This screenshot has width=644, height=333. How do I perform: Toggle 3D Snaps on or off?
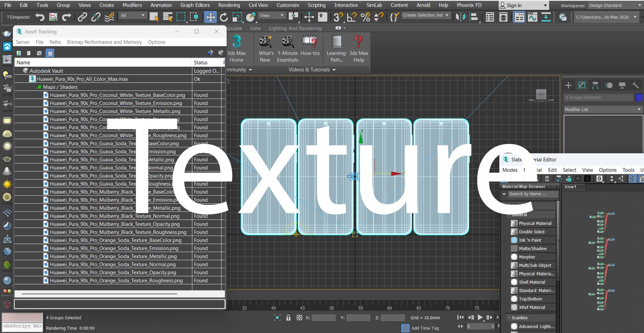click(x=338, y=17)
